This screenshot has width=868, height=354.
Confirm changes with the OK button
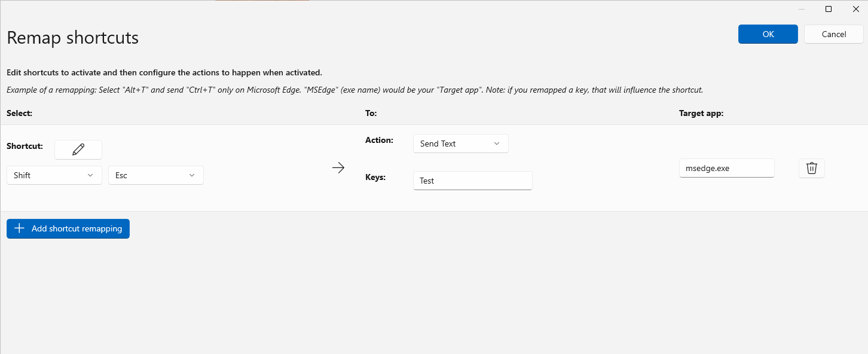pos(768,34)
